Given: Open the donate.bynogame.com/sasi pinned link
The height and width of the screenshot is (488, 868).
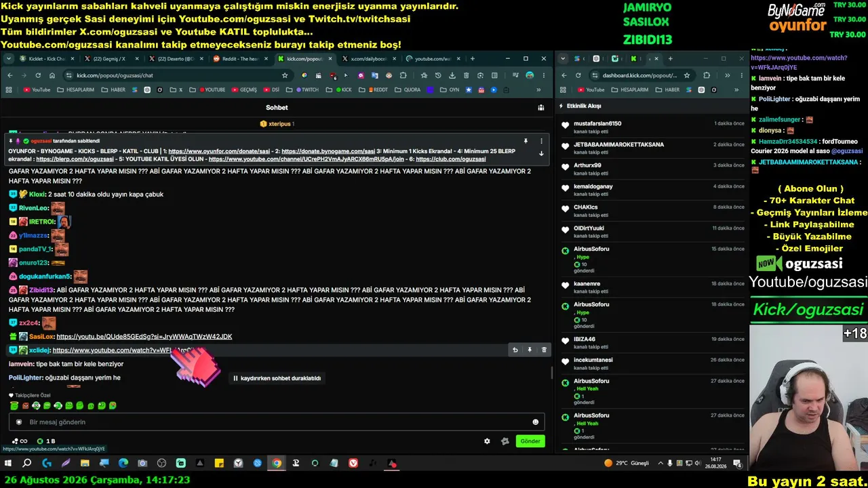Looking at the screenshot, I should [x=328, y=151].
